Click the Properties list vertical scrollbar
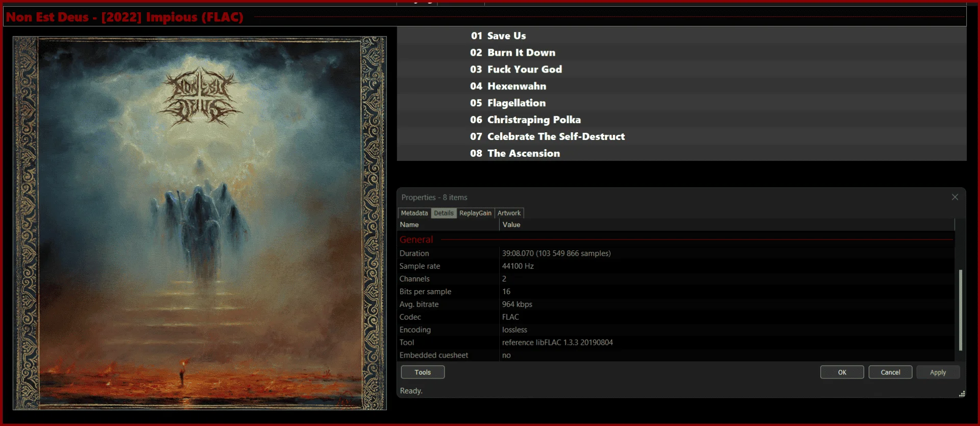Viewport: 980px width, 426px height. [x=960, y=310]
